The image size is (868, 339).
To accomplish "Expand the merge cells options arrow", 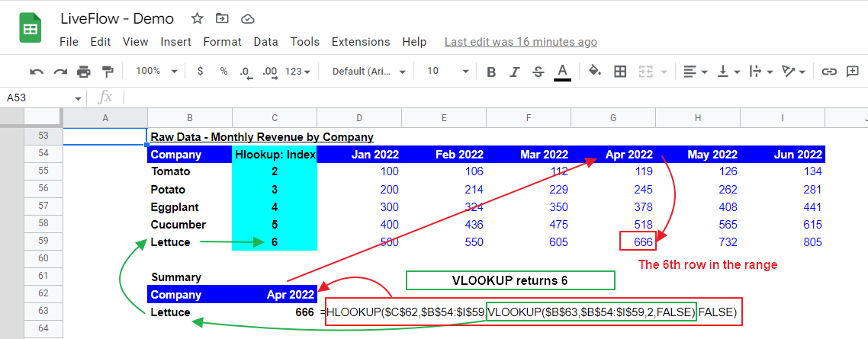I will coord(664,72).
